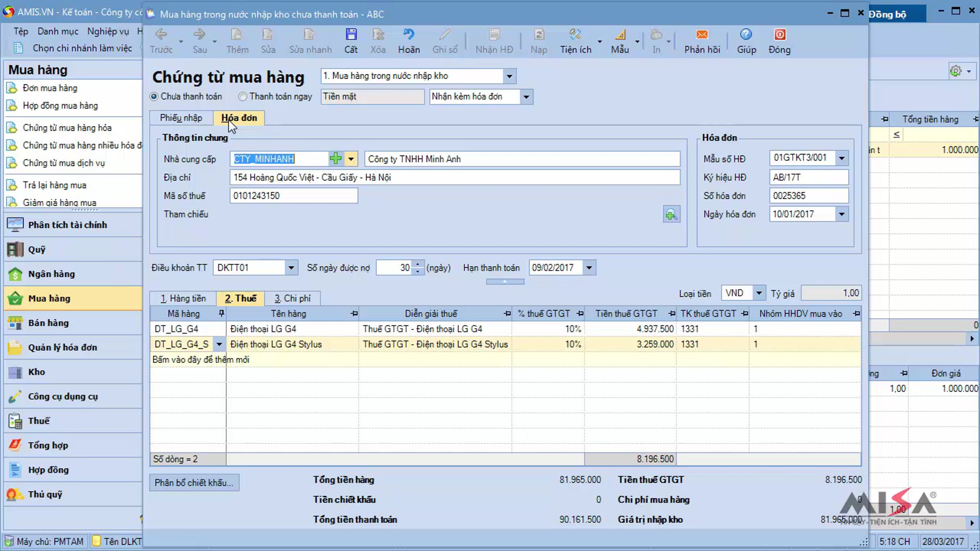
Task: Open Phản hồi feedback icon
Action: pyautogui.click(x=702, y=35)
